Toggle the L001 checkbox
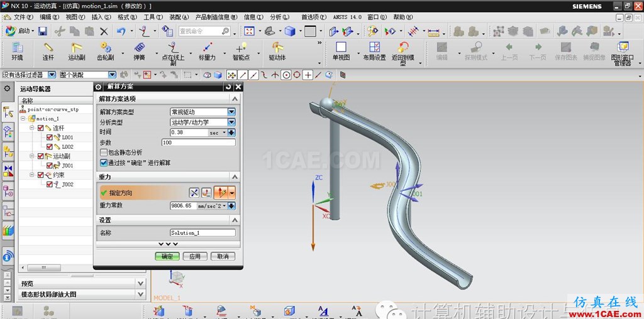 (x=49, y=138)
